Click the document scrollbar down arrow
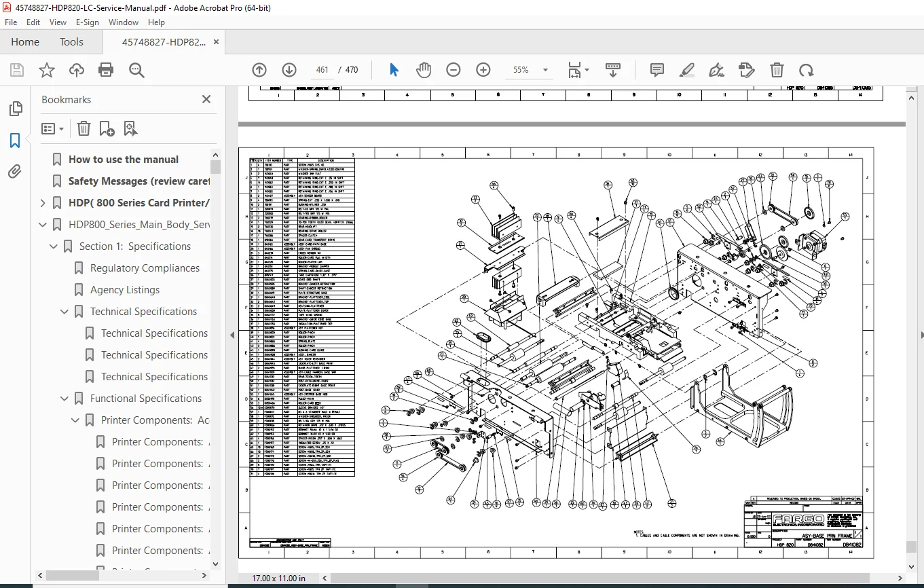924x588 pixels. pos(910,567)
